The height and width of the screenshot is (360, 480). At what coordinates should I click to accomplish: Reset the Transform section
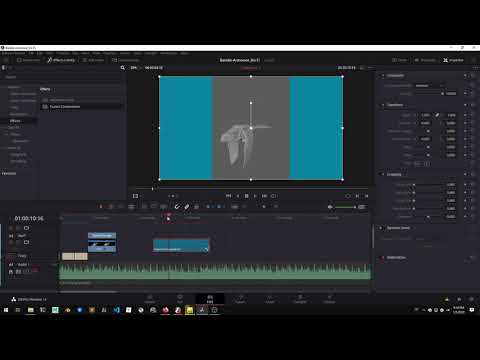tap(472, 105)
